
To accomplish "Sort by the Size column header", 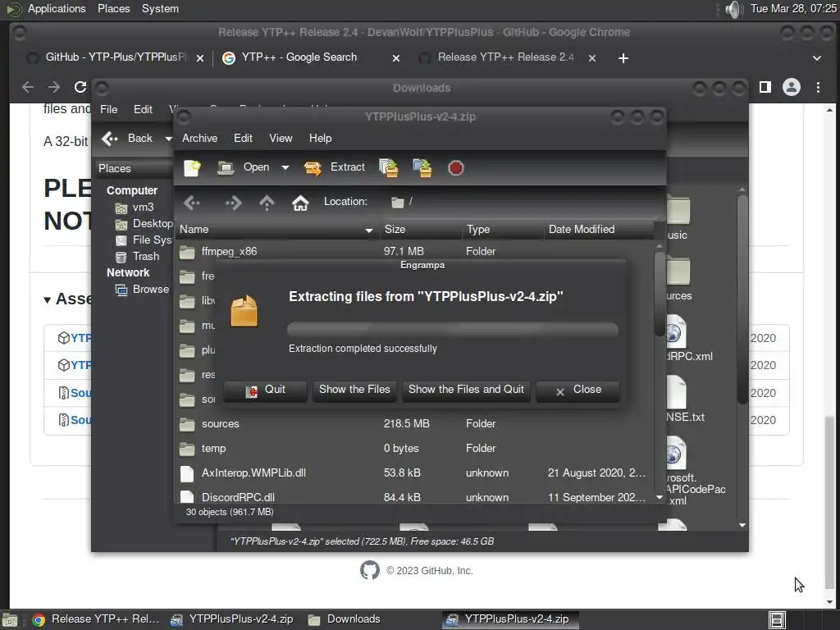I will click(x=421, y=230).
